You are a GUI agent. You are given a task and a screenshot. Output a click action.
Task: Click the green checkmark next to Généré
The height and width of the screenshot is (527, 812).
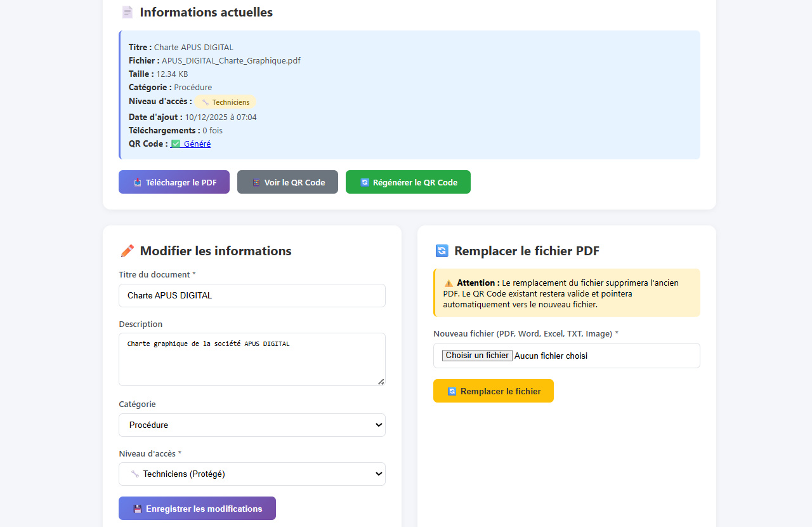point(176,144)
